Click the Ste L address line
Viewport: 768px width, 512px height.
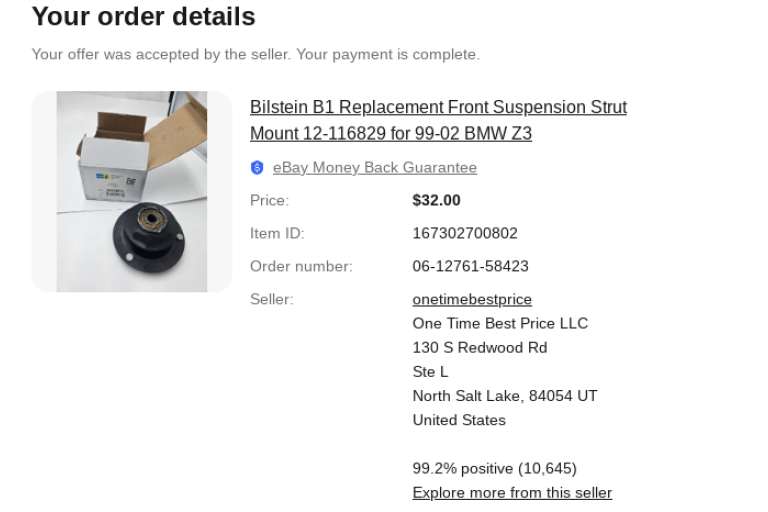tap(431, 372)
